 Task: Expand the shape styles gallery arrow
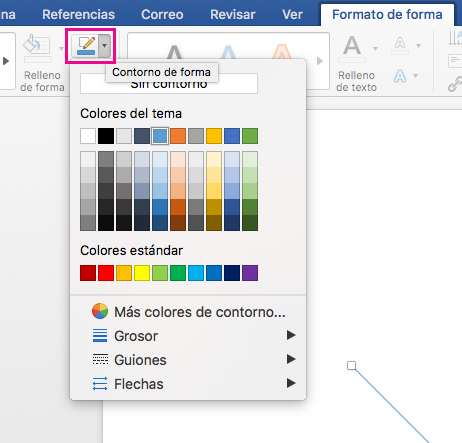click(6, 61)
